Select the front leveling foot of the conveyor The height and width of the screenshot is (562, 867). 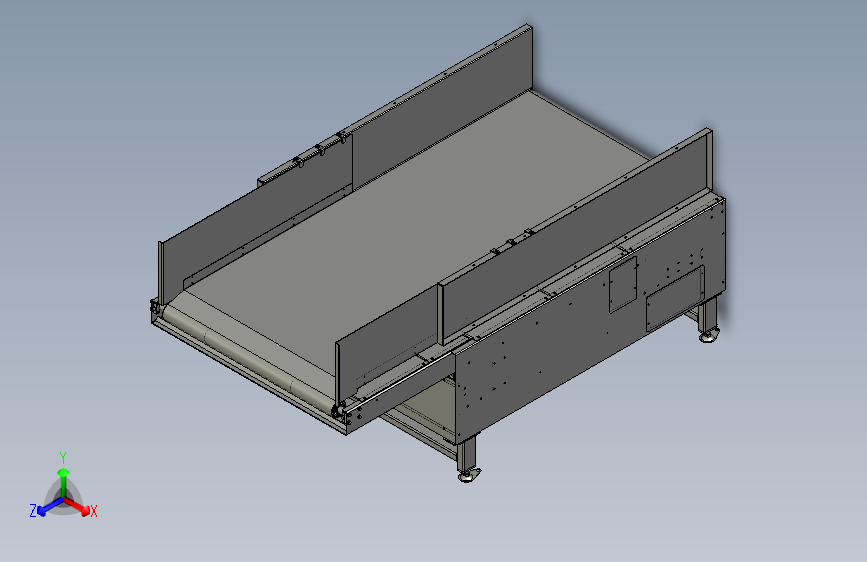click(x=468, y=474)
